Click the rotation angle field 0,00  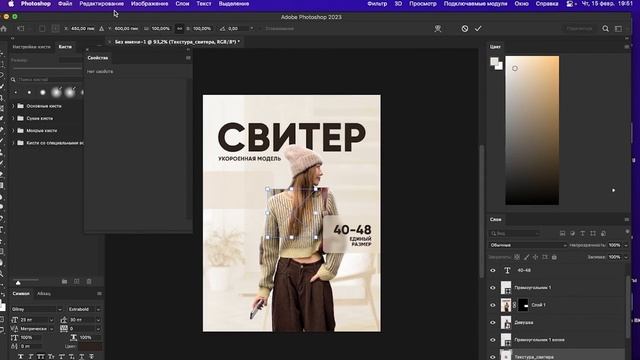[x=238, y=29]
